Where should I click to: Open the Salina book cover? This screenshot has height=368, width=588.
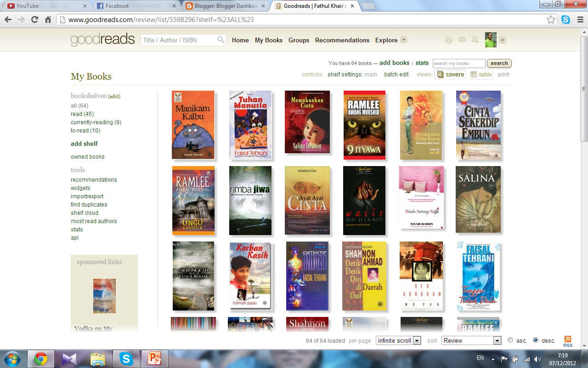pos(478,199)
